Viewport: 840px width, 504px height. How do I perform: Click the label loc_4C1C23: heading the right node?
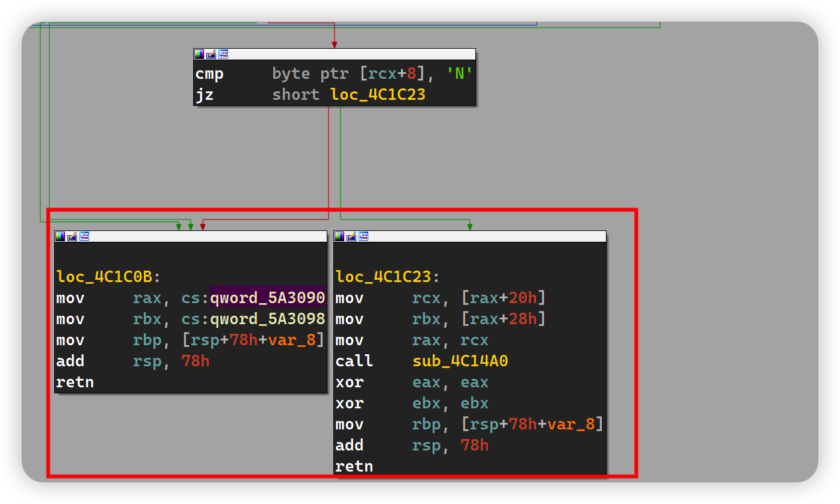[388, 277]
